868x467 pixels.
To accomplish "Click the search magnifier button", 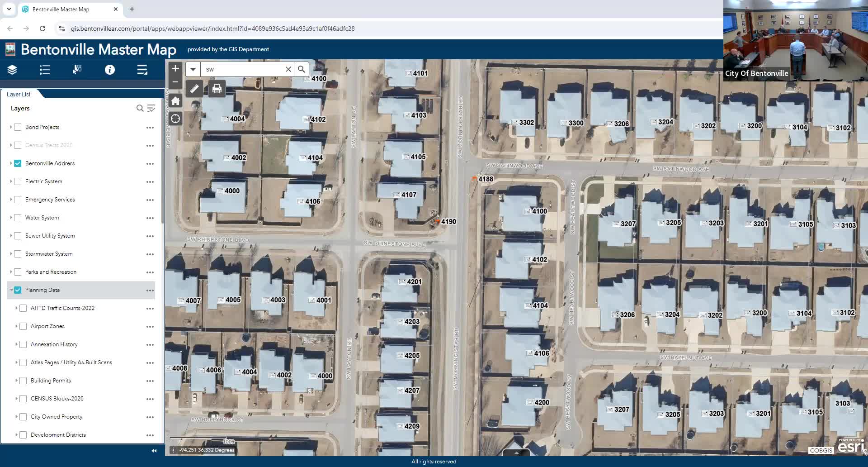I will [x=302, y=69].
